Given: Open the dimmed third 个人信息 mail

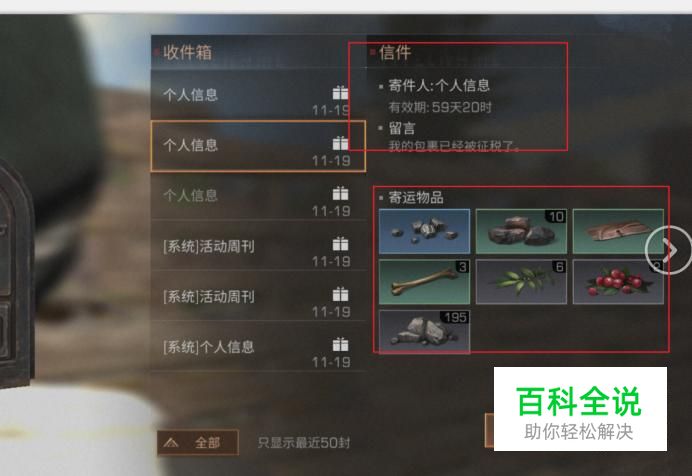Looking at the screenshot, I should click(x=258, y=195).
